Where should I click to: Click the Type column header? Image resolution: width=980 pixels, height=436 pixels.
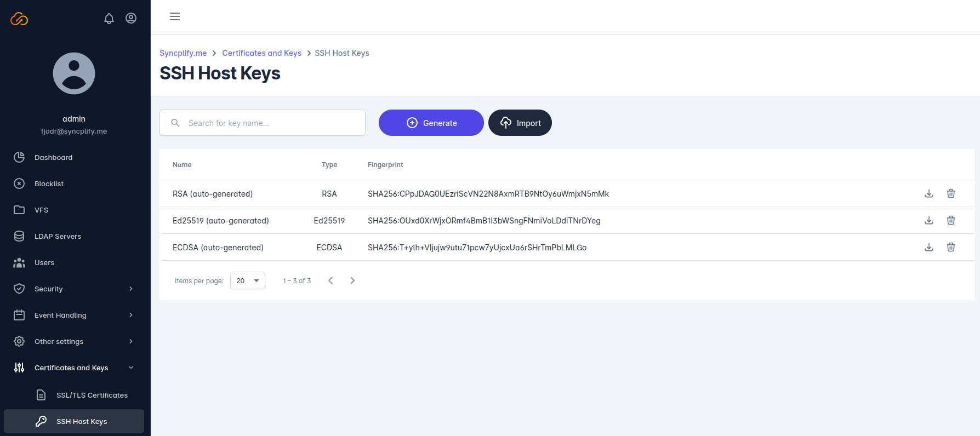[x=329, y=165]
